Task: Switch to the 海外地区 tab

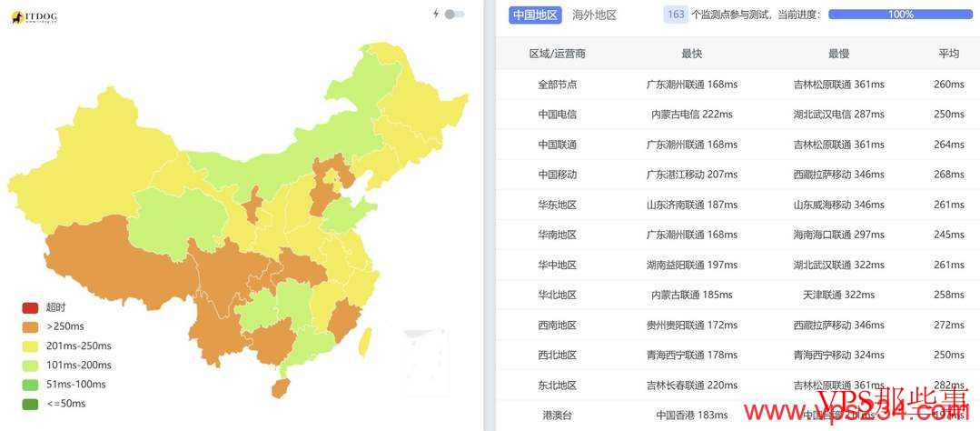Action: coord(594,15)
